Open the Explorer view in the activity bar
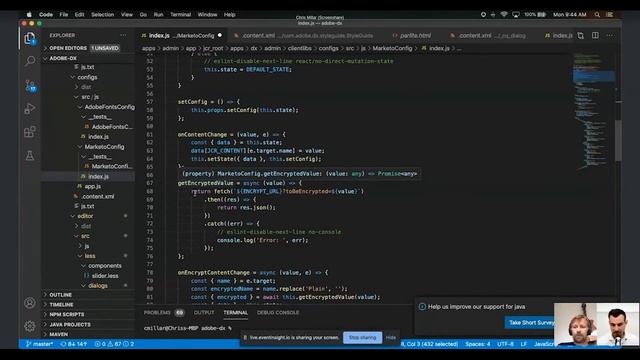Viewport: 640px width, 360px height. coord(29,38)
